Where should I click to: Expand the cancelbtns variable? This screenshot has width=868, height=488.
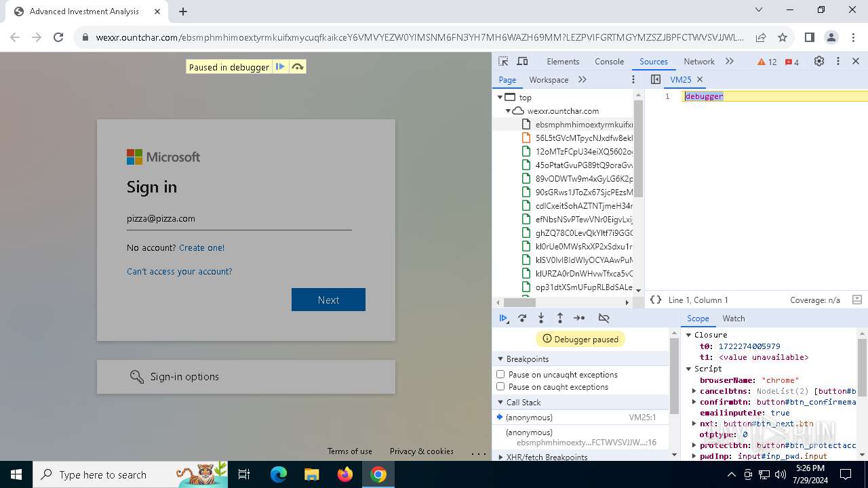pyautogui.click(x=694, y=391)
